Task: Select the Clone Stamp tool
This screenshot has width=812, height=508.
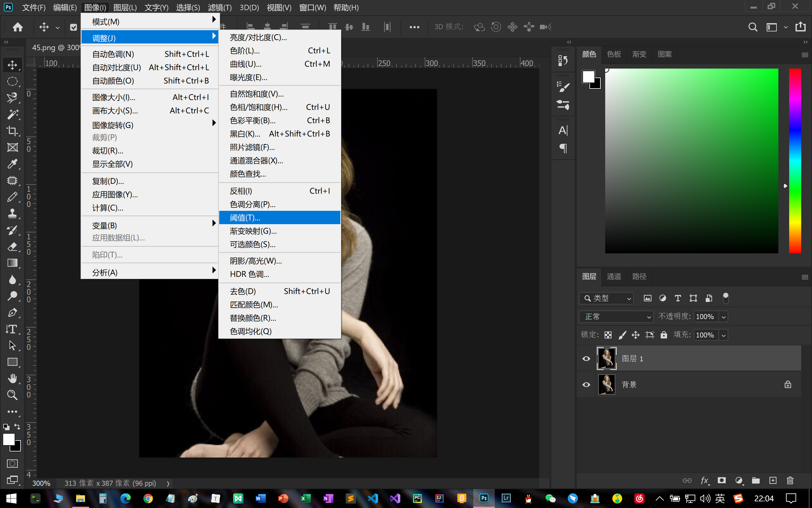Action: click(12, 213)
